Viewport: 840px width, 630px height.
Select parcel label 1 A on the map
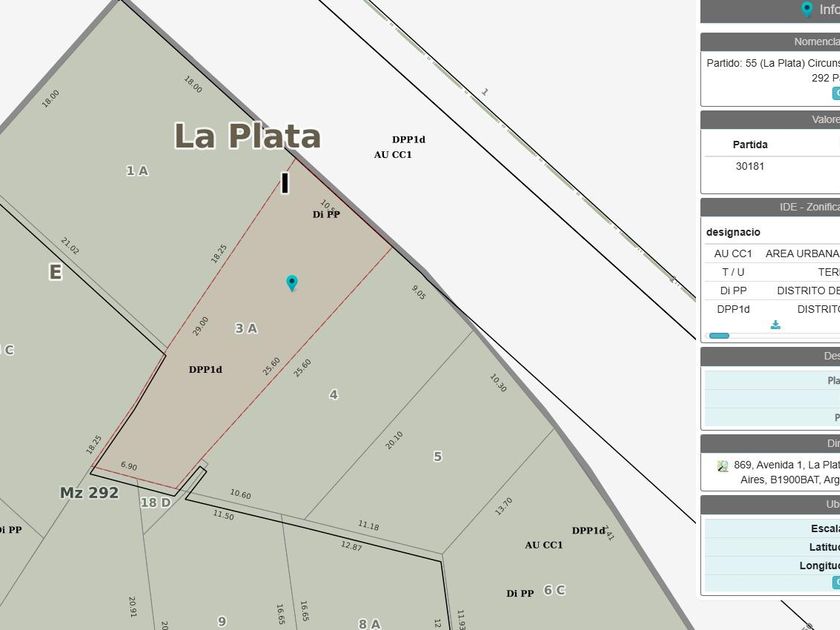click(x=137, y=171)
